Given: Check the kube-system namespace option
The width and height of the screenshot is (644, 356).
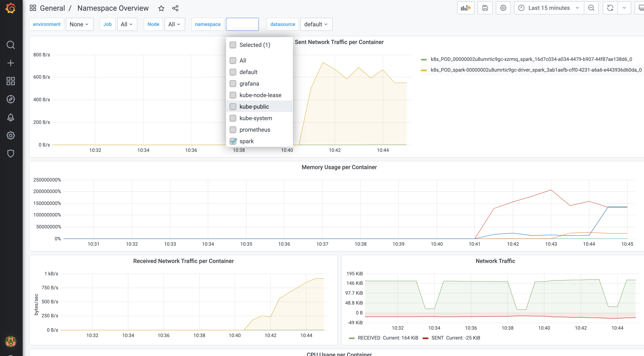Looking at the screenshot, I should [x=233, y=118].
